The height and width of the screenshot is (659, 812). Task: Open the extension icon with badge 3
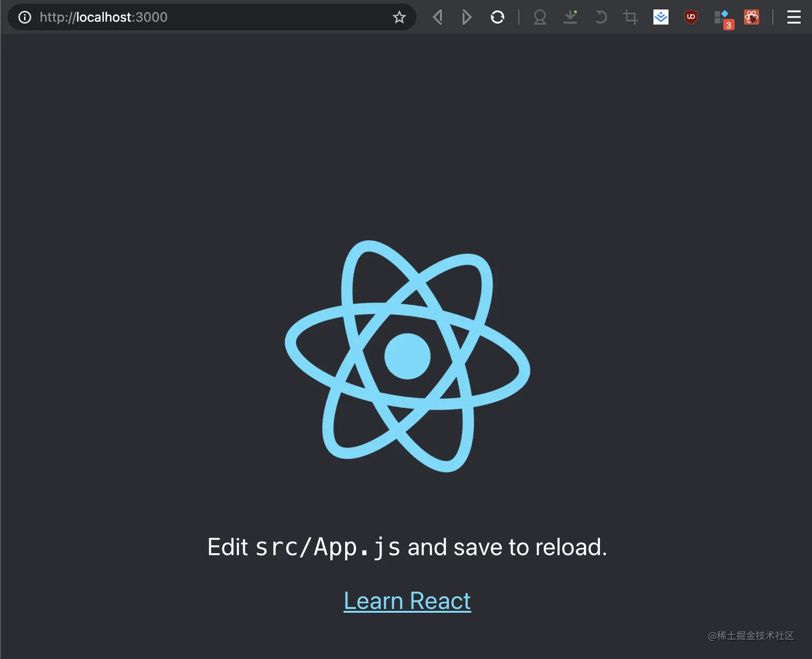click(723, 19)
